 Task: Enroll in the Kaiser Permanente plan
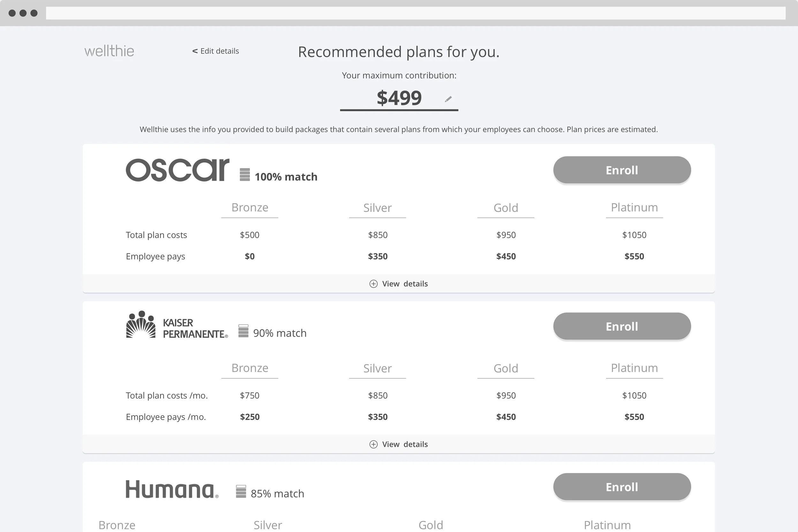pyautogui.click(x=621, y=326)
